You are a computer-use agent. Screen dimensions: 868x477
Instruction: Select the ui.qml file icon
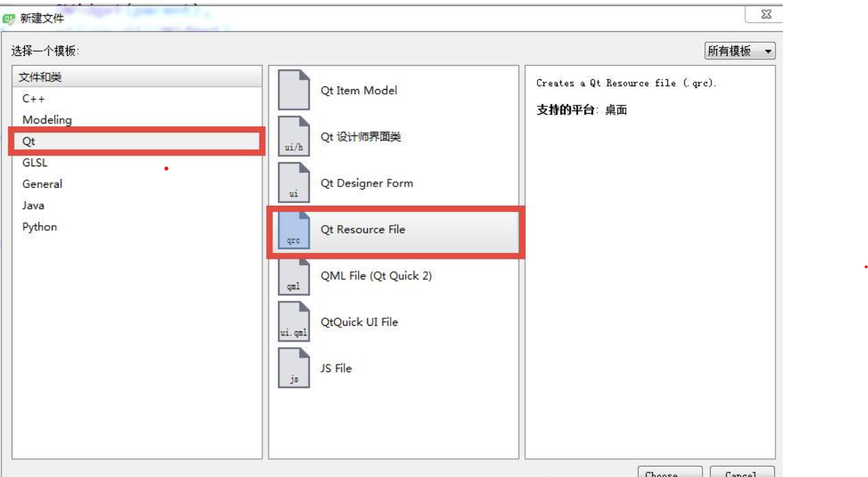click(x=294, y=322)
